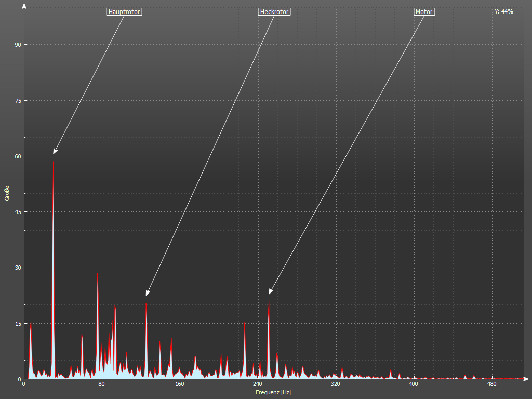Image resolution: width=532 pixels, height=399 pixels.
Task: Click the 80 tick on frequency axis
Action: click(x=102, y=384)
